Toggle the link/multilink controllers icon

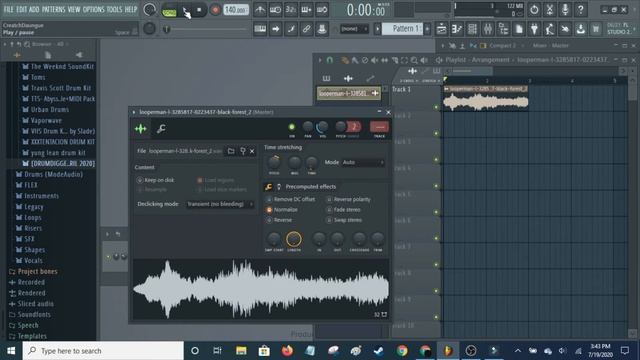pos(307,29)
